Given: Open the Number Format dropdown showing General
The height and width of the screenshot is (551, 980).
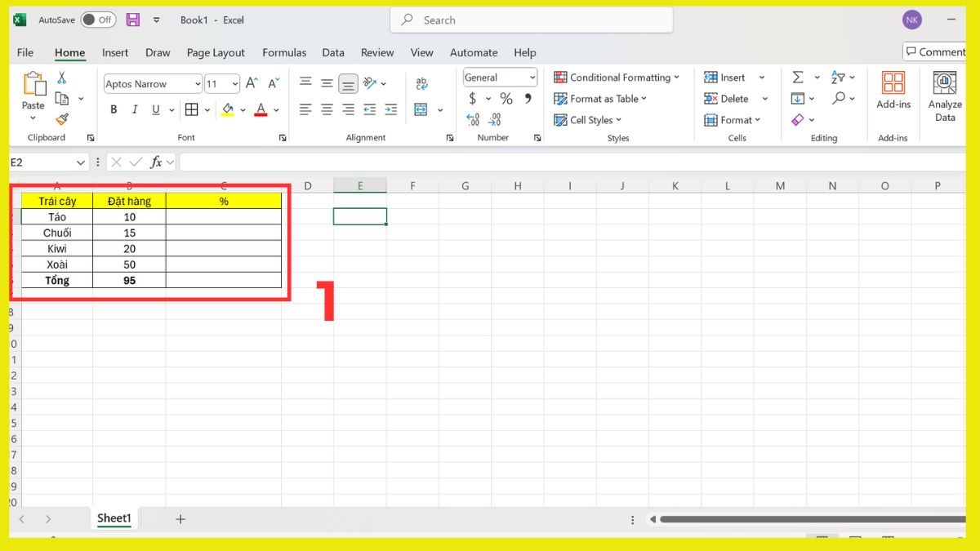Looking at the screenshot, I should pyautogui.click(x=499, y=77).
